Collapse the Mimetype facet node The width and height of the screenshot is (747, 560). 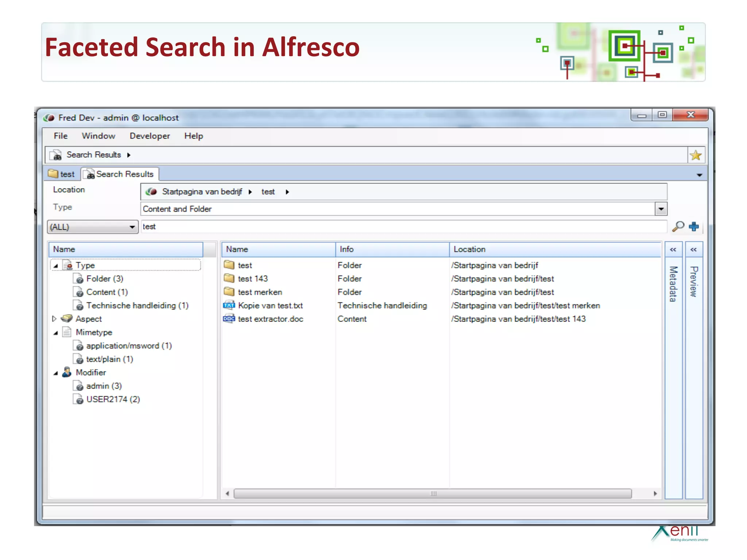coord(55,333)
